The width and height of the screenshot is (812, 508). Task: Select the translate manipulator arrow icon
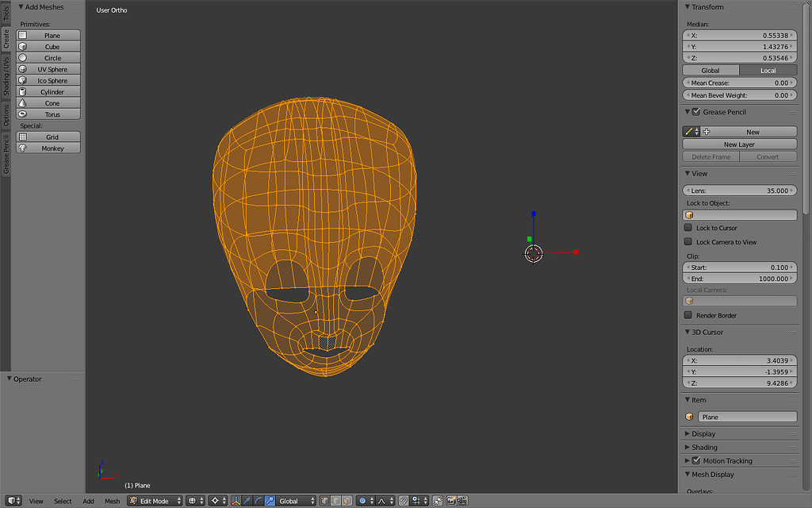[247, 501]
